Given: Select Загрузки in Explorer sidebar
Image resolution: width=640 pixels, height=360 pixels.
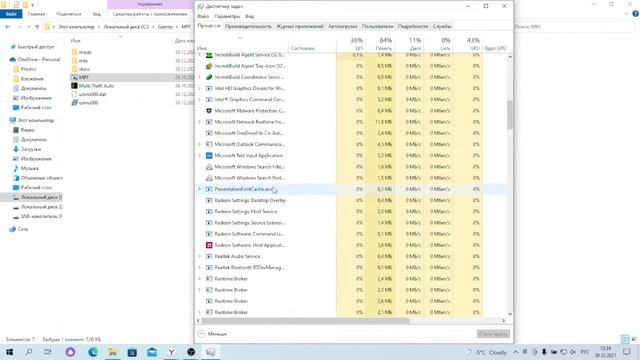Looking at the screenshot, I should click(x=31, y=149).
